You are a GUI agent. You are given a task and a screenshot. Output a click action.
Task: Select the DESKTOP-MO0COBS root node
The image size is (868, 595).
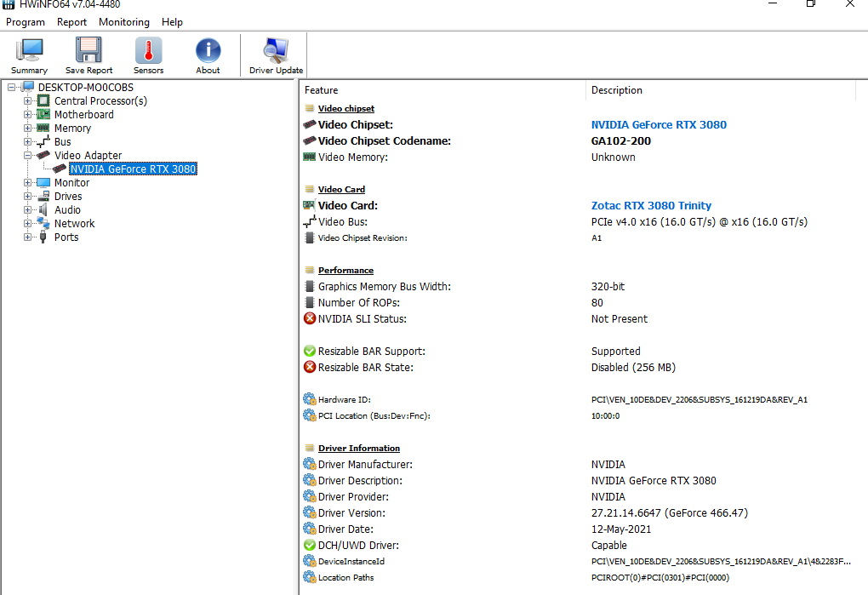click(85, 87)
